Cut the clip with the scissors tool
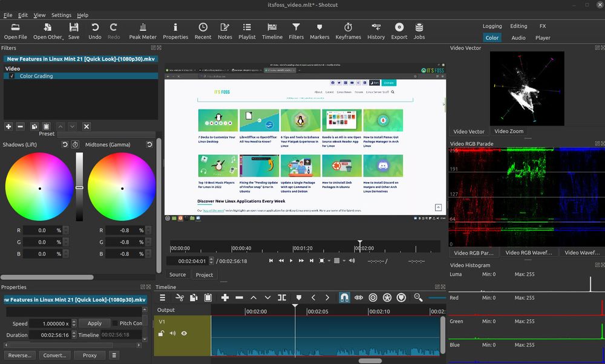 (x=180, y=297)
